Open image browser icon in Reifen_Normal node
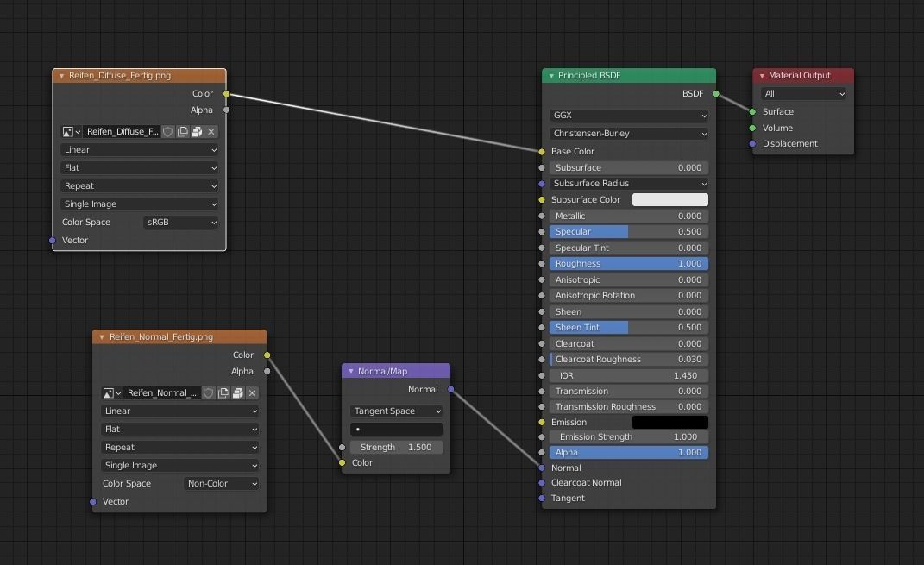The width and height of the screenshot is (924, 565). click(x=112, y=393)
